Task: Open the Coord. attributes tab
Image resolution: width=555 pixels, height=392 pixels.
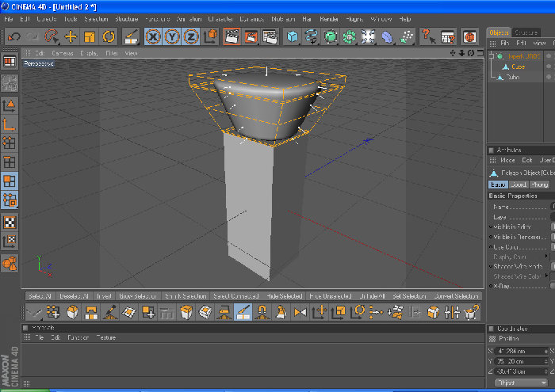Action: coord(519,185)
